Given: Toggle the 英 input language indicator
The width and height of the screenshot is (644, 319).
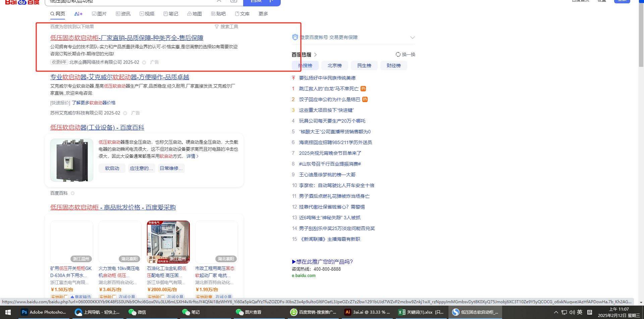Looking at the screenshot, I should (580, 312).
